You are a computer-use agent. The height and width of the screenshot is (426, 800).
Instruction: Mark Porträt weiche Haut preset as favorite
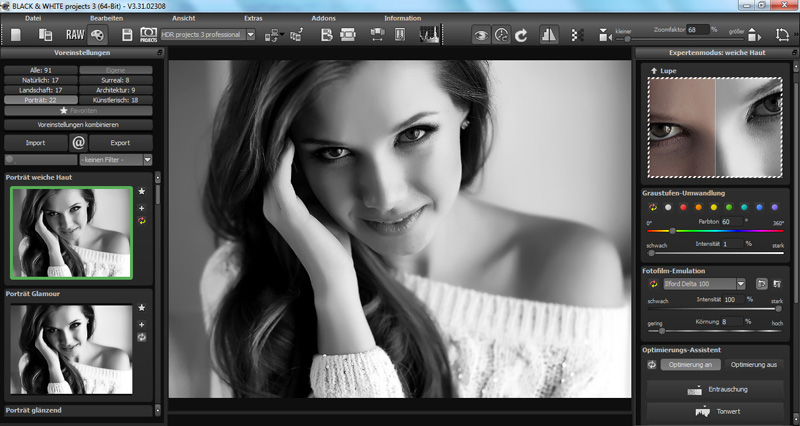click(x=142, y=191)
